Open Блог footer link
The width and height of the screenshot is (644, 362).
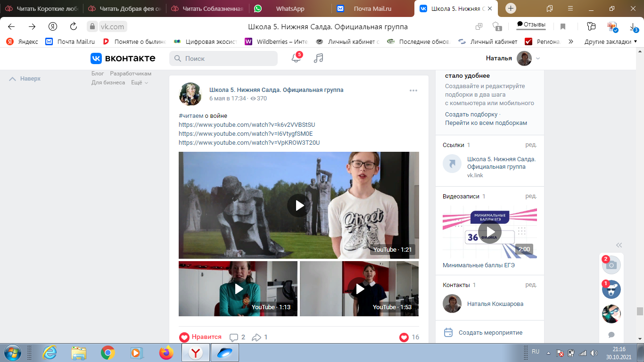pyautogui.click(x=98, y=74)
